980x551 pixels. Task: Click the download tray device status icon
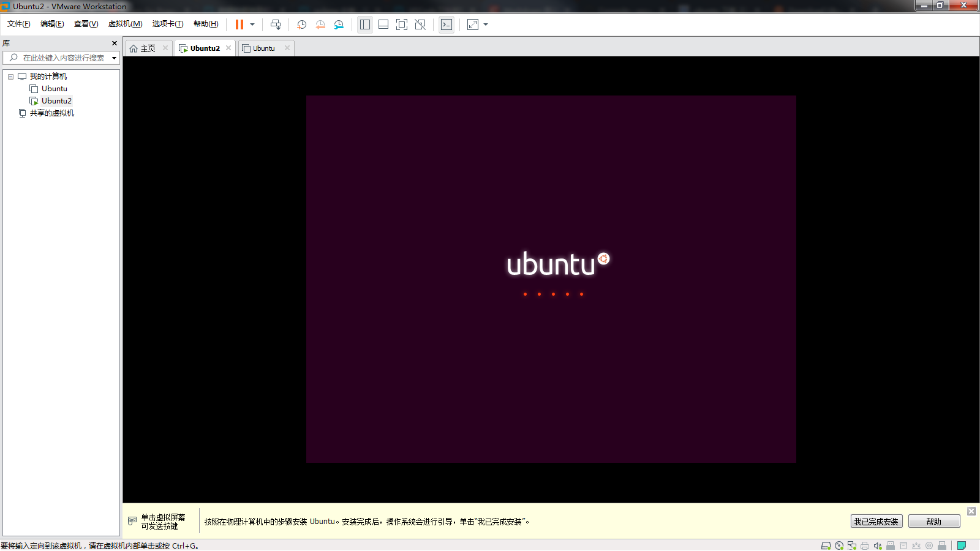pos(916,545)
